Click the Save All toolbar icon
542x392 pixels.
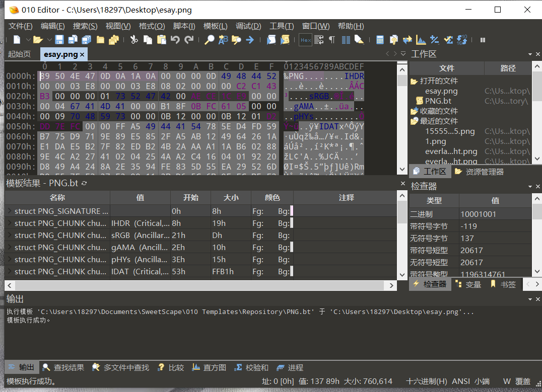[x=87, y=40]
